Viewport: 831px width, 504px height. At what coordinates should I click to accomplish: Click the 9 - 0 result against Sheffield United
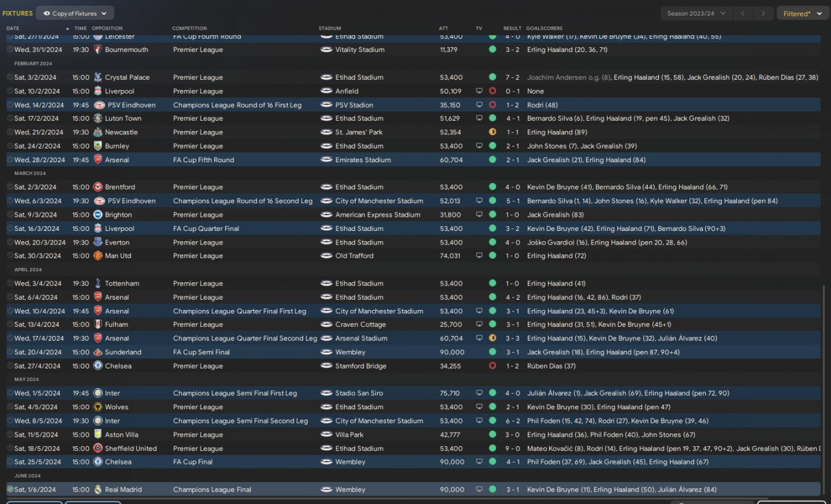[512, 448]
